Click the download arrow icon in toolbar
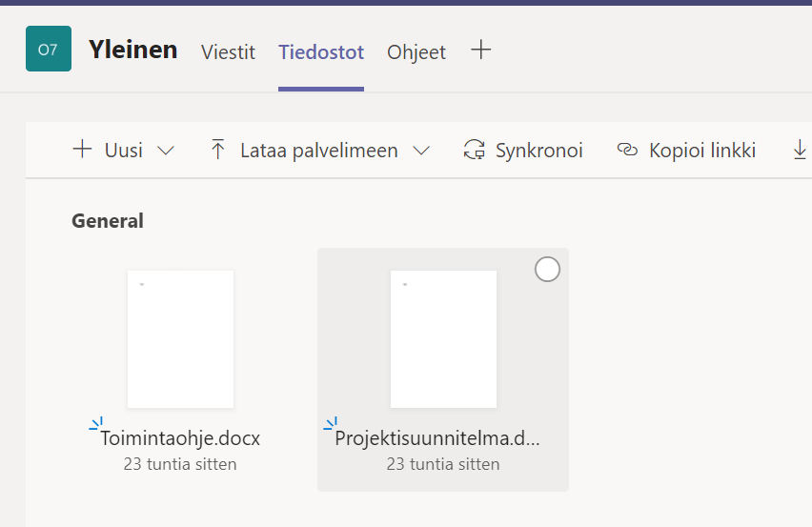812x527 pixels. [800, 150]
